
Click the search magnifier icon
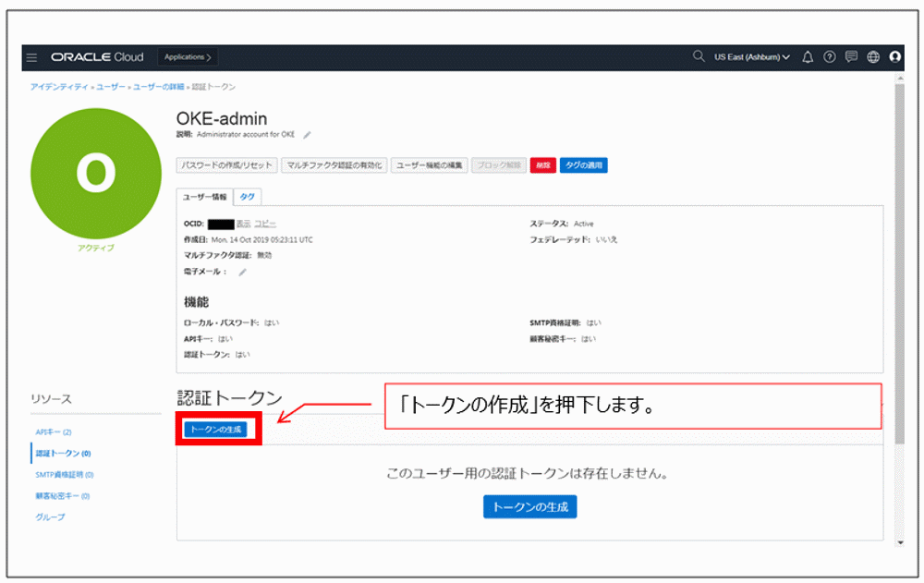click(x=699, y=56)
